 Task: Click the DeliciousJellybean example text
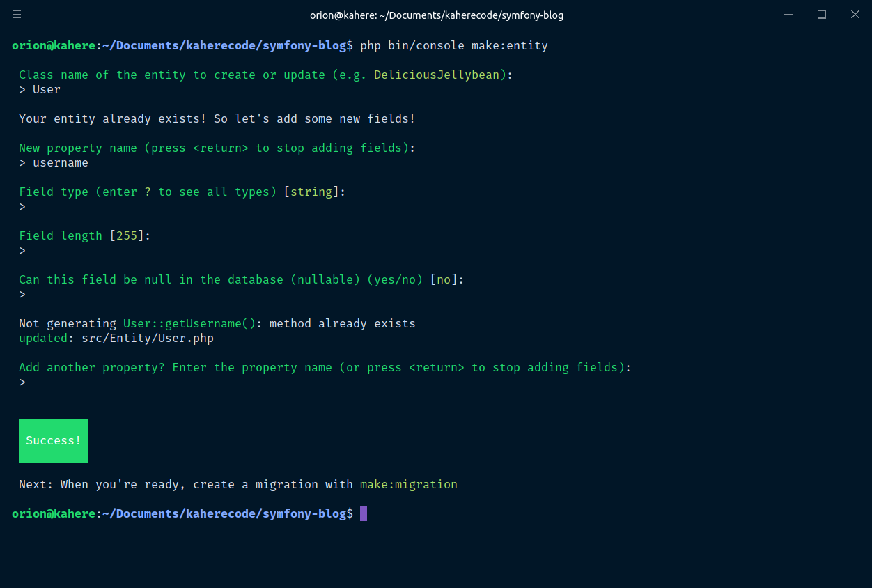click(x=437, y=75)
